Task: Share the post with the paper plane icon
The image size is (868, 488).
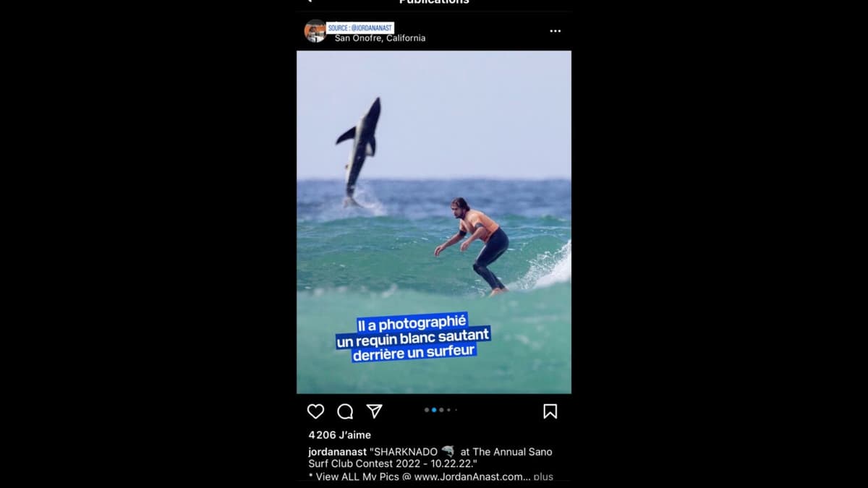Action: (374, 411)
